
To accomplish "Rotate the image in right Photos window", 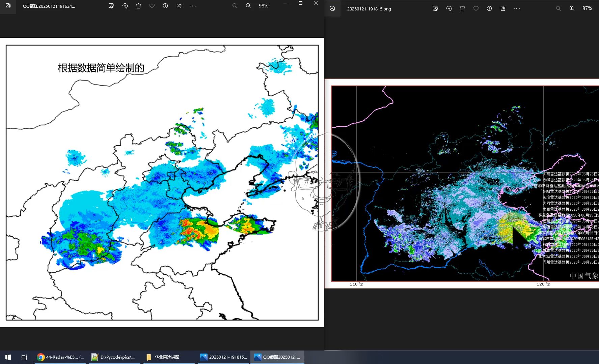I will [x=449, y=8].
